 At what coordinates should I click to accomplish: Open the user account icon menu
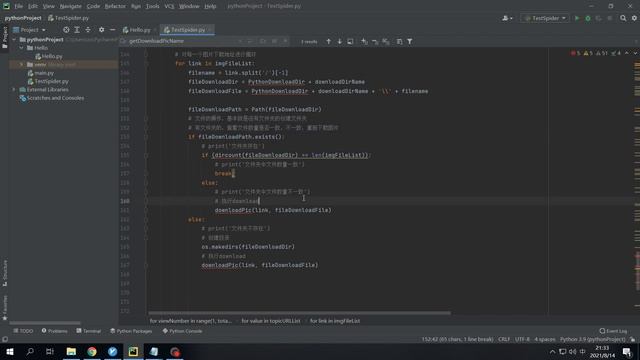[507, 18]
